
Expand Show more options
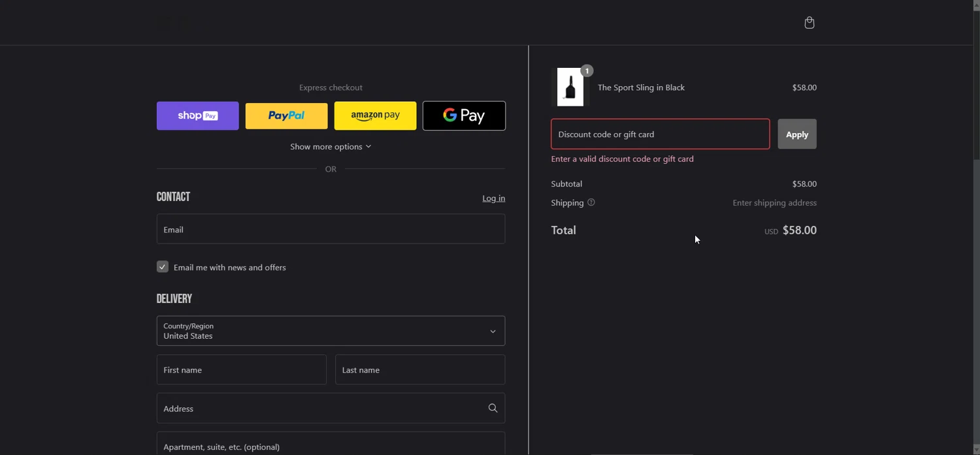click(331, 146)
